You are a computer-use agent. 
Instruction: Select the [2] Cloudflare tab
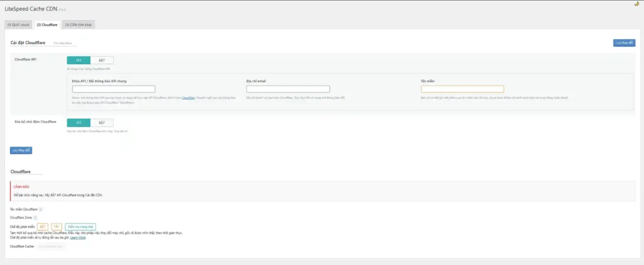tap(47, 25)
